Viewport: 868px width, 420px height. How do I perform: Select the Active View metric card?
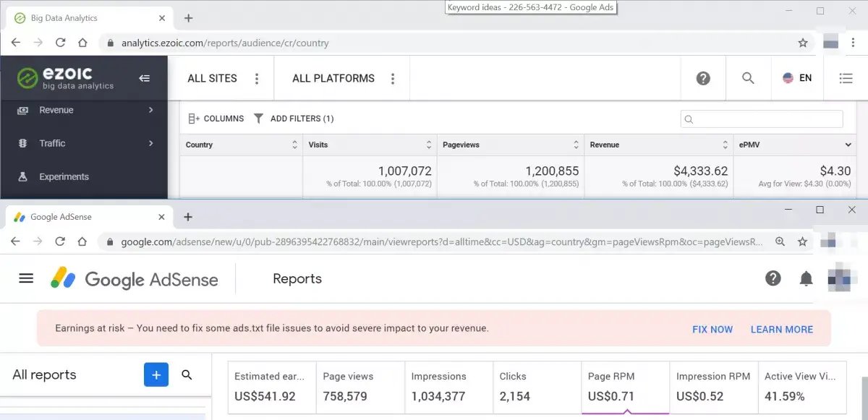click(x=801, y=387)
